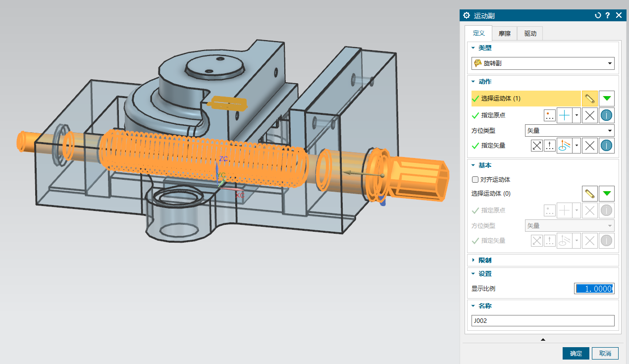629x364 pixels.
Task: Switch to the 驱动 tab
Action: pyautogui.click(x=530, y=34)
